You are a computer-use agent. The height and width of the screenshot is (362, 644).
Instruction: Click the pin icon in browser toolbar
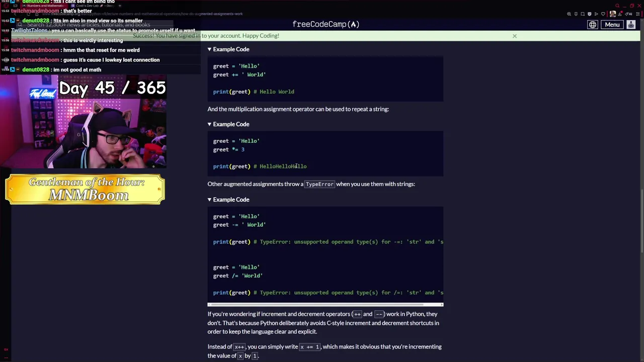click(x=576, y=14)
